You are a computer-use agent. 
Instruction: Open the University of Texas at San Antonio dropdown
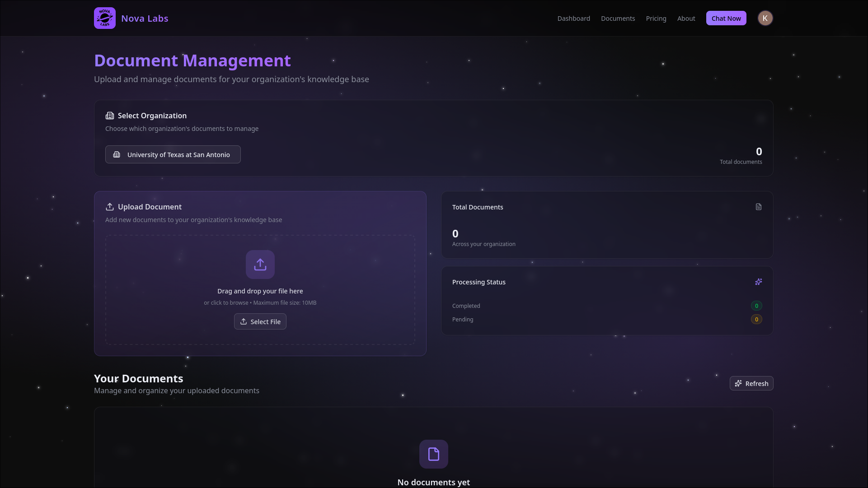tap(173, 154)
